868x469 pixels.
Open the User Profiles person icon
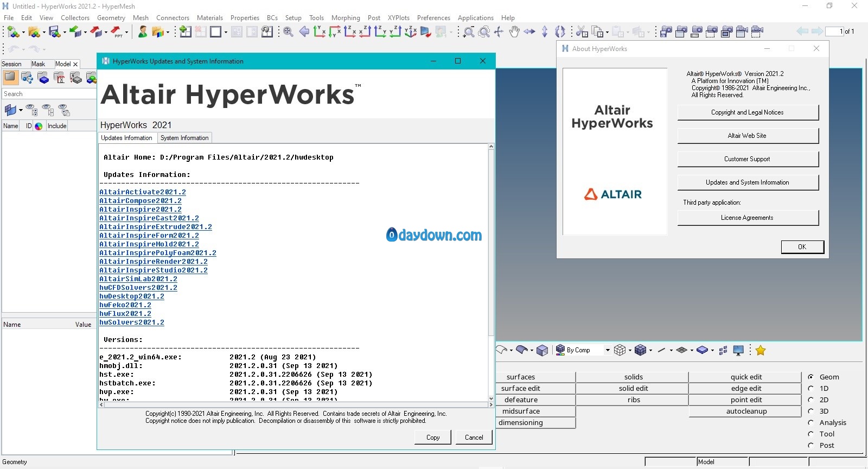(142, 32)
